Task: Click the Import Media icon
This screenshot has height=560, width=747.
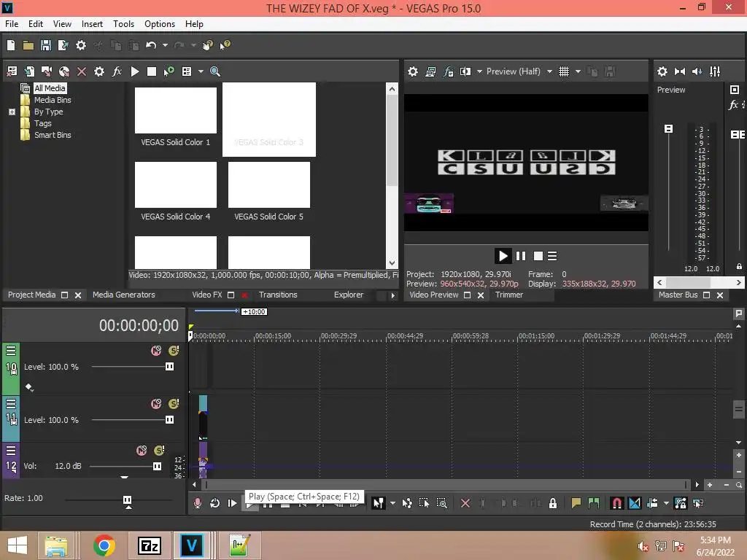Action: 29,71
